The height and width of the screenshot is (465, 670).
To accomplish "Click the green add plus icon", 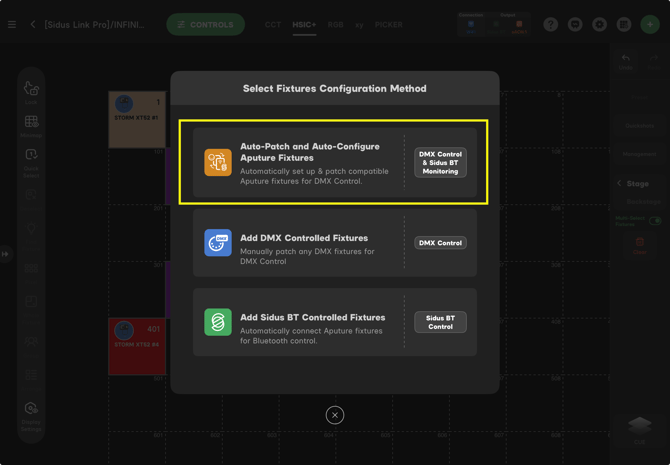I will coord(650,25).
